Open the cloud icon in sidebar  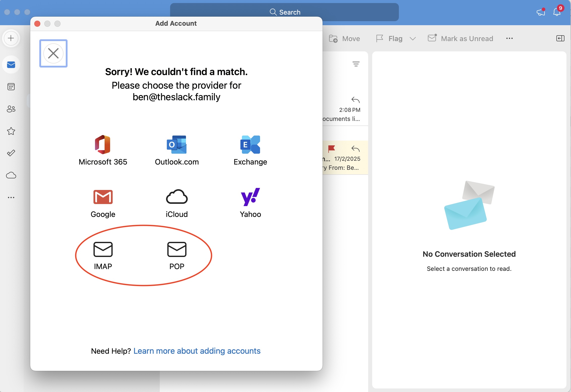[11, 175]
